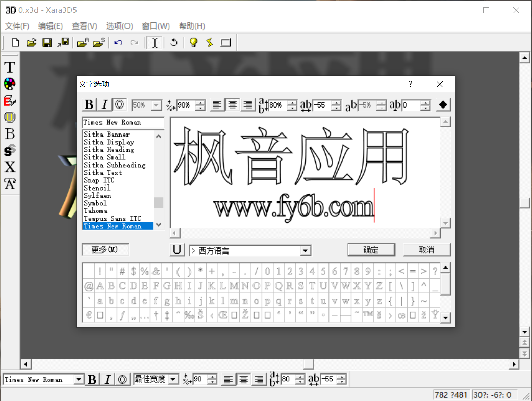The width and height of the screenshot is (532, 401).
Task: Click the folder icon marked with S
Action: pos(99,43)
